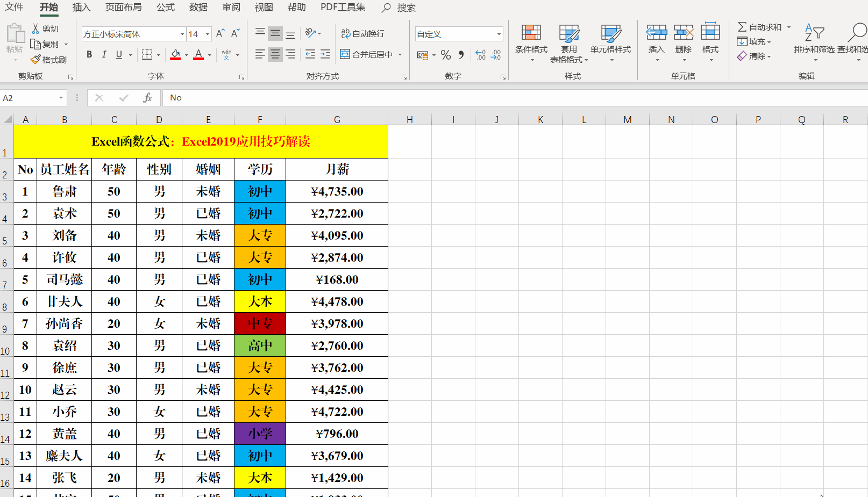
Task: Open the number format 自定义 dropdown
Action: point(499,34)
